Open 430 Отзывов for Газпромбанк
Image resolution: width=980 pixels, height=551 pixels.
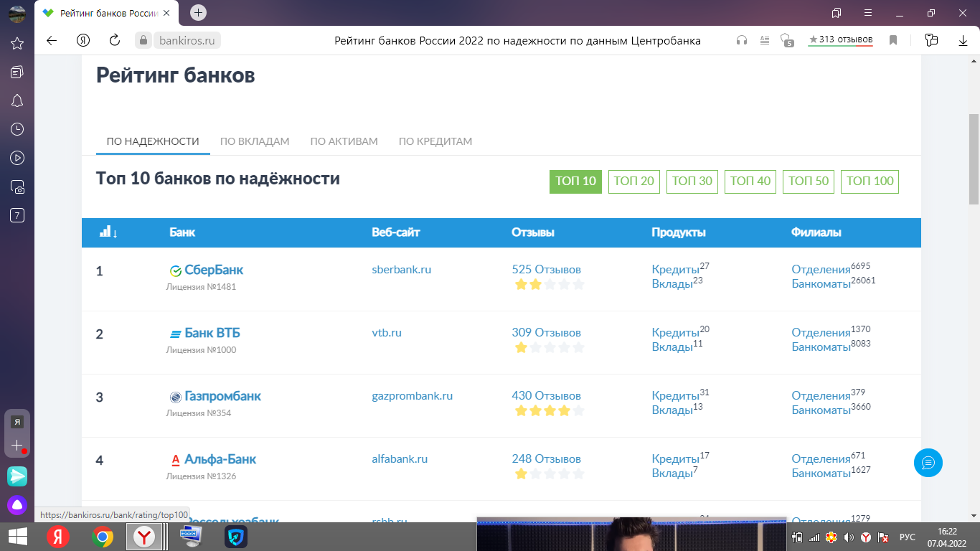click(546, 396)
